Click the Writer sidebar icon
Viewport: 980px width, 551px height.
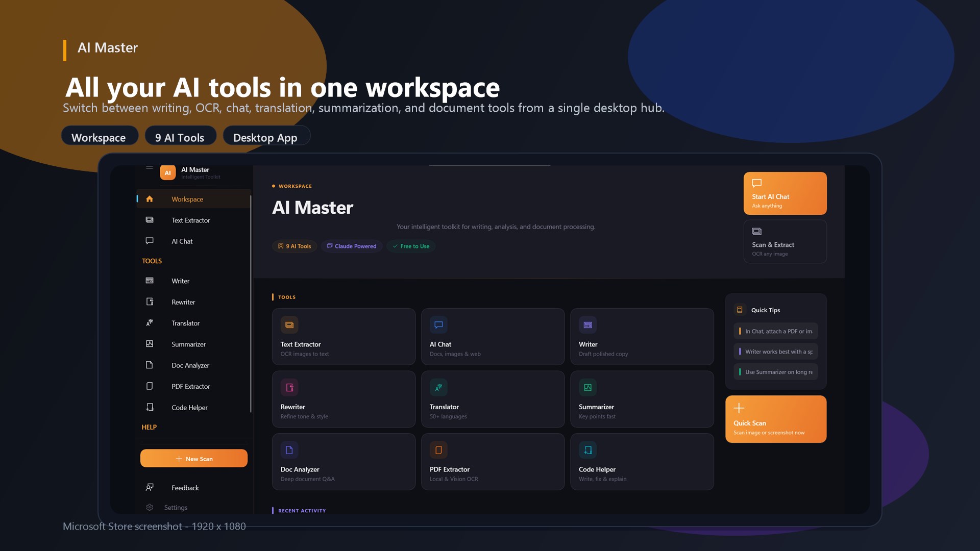[150, 281]
